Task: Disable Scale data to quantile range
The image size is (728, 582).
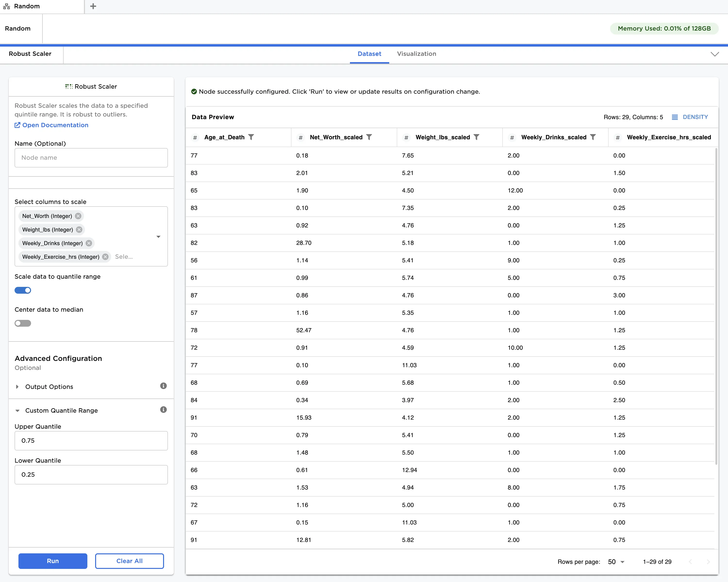Action: 23,291
